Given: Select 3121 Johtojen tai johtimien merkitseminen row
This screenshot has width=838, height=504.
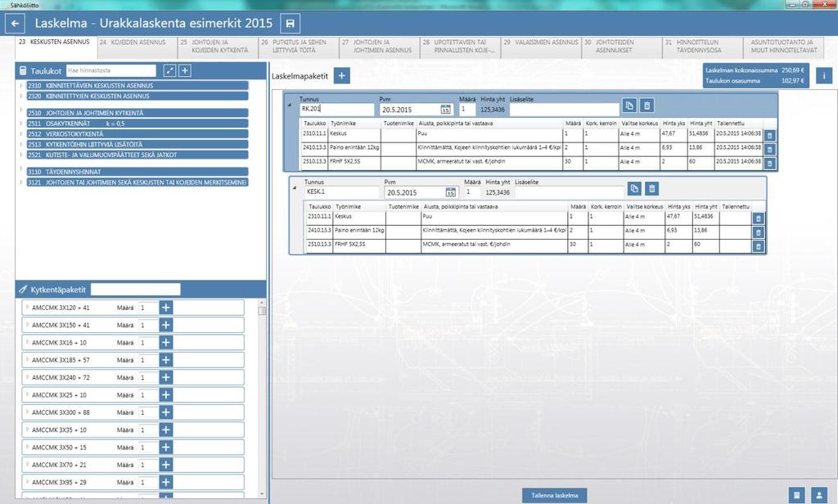Looking at the screenshot, I should point(137,182).
